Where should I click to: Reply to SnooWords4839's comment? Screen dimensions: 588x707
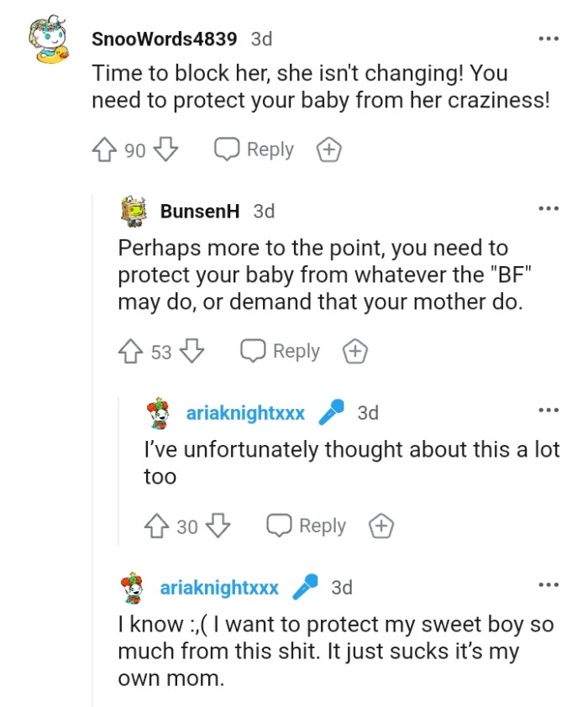[x=255, y=150]
